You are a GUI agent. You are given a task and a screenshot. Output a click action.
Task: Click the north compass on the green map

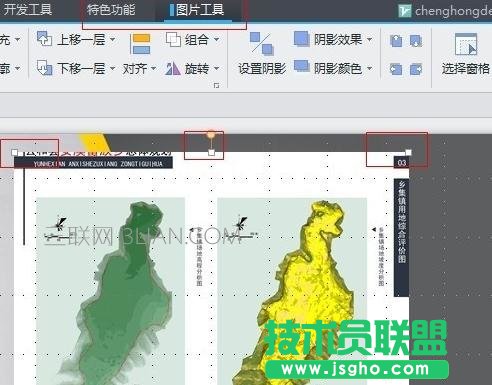coord(59,228)
